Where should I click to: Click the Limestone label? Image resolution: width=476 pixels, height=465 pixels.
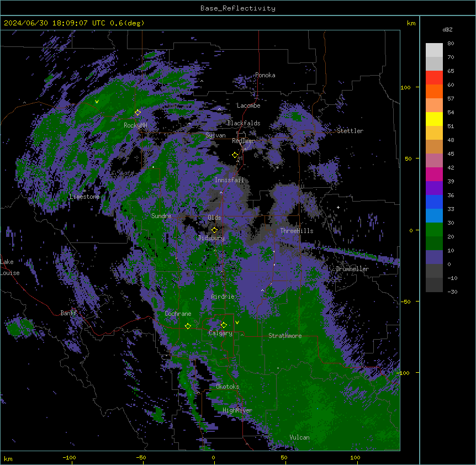tap(84, 197)
